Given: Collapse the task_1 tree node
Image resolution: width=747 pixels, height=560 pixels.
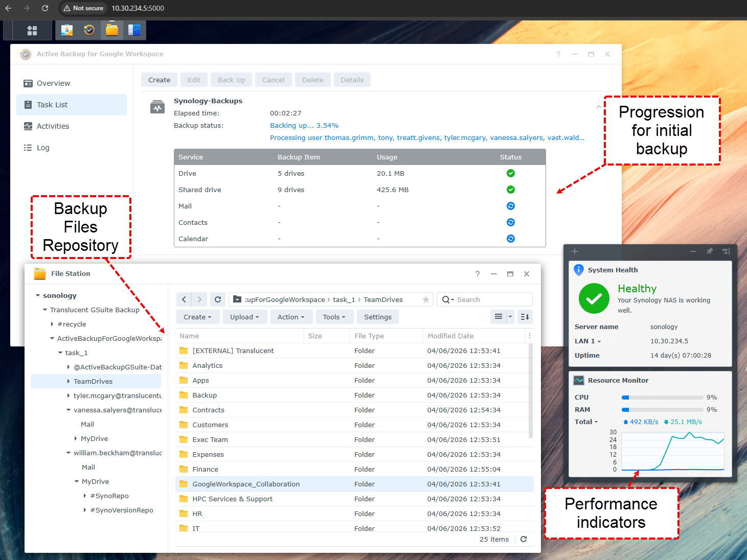Looking at the screenshot, I should [60, 353].
